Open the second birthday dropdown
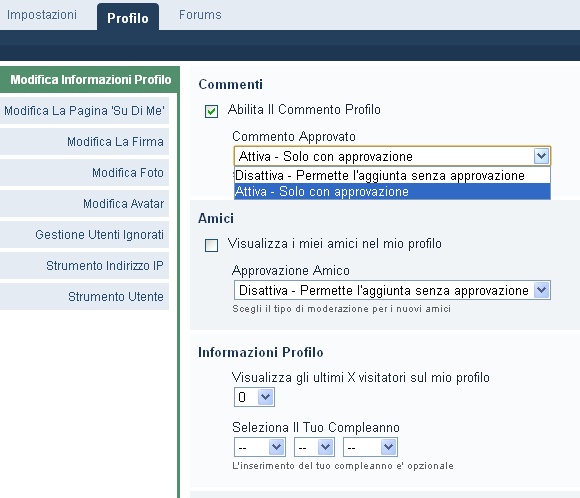Viewport: 580px width, 498px height. coord(314,447)
